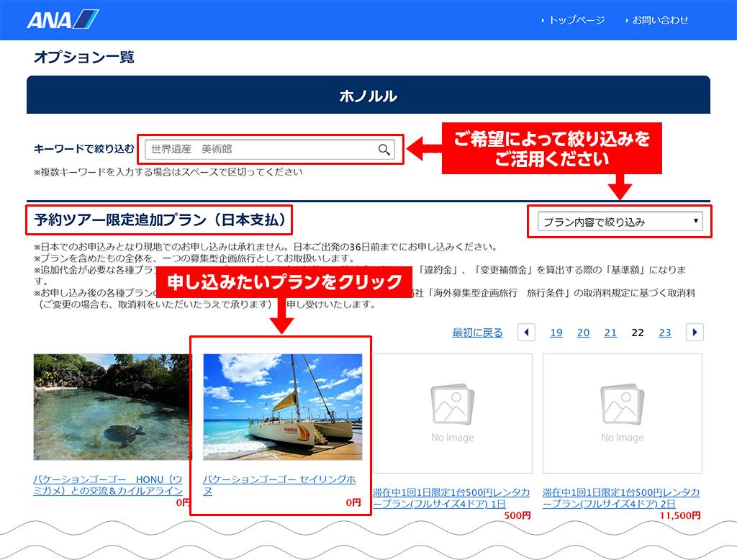Open the 500円 rental car 1日 plan link
Screen dimensions: 737x560
(x=451, y=498)
